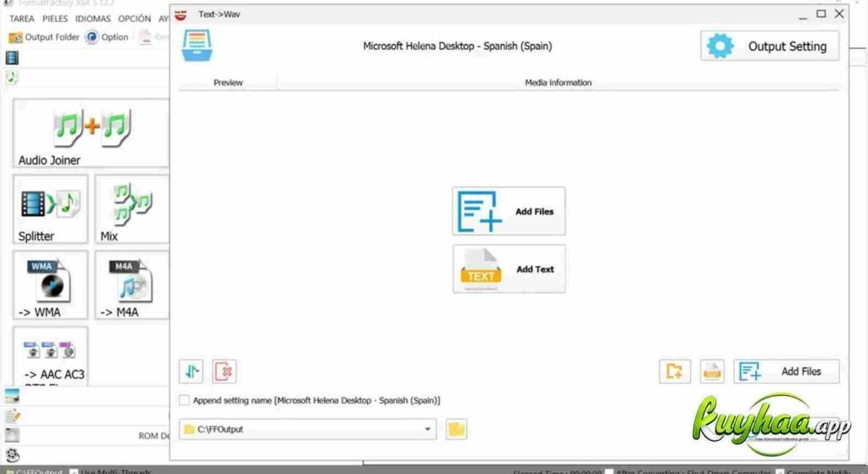Click the C:\FFOutput folder in status bar
The height and width of the screenshot is (474, 868).
[x=34, y=471]
